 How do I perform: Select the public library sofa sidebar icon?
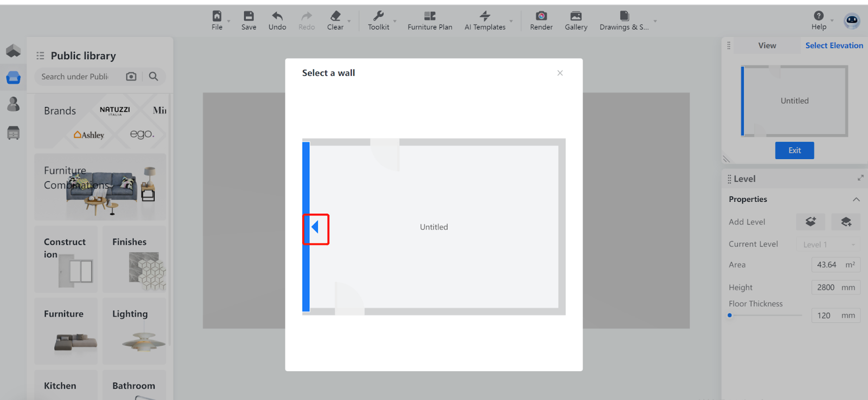click(x=14, y=78)
